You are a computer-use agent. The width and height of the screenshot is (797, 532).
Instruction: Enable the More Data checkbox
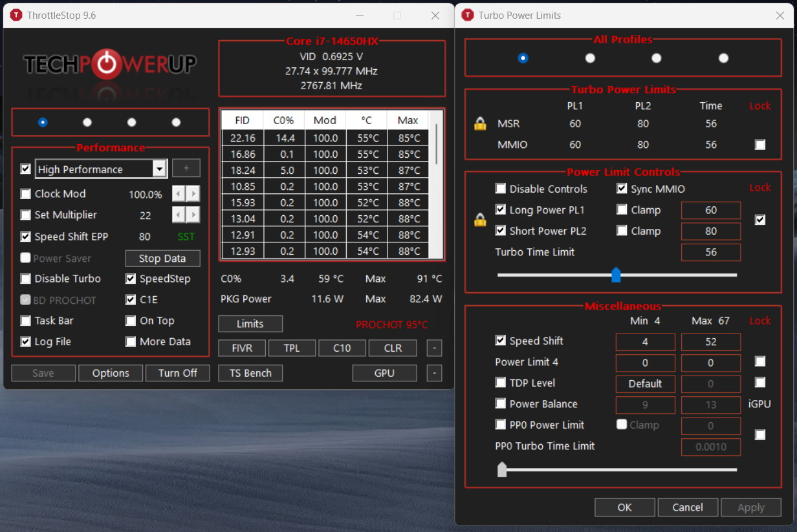[x=131, y=342]
